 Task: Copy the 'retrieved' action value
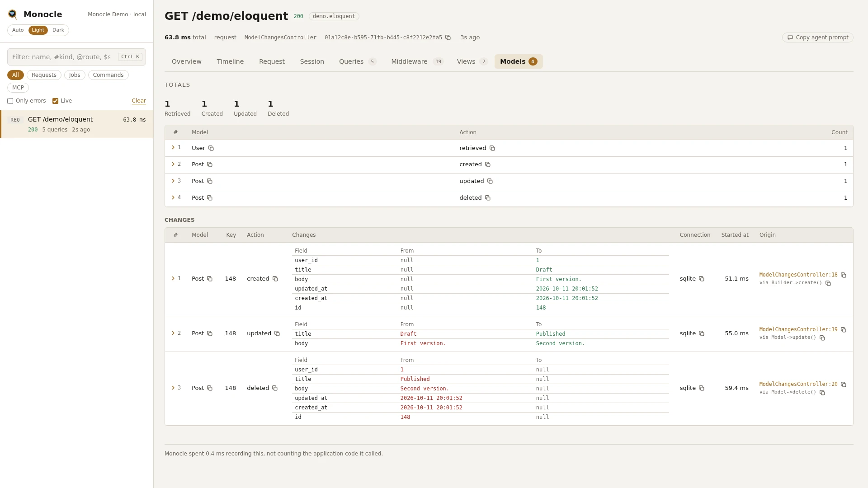492,148
